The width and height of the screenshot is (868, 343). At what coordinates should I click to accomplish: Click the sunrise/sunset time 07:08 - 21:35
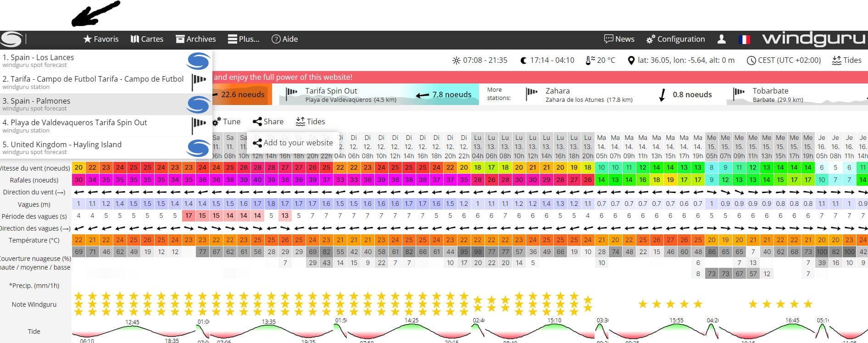click(480, 61)
